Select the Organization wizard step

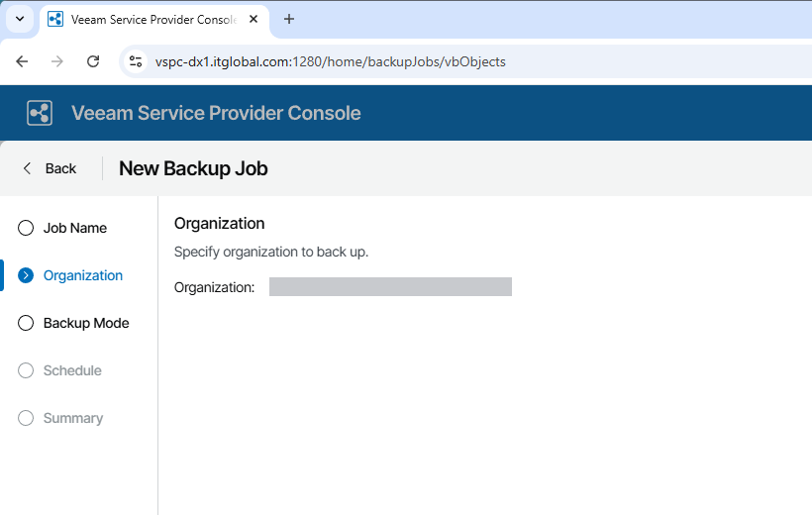pos(83,275)
